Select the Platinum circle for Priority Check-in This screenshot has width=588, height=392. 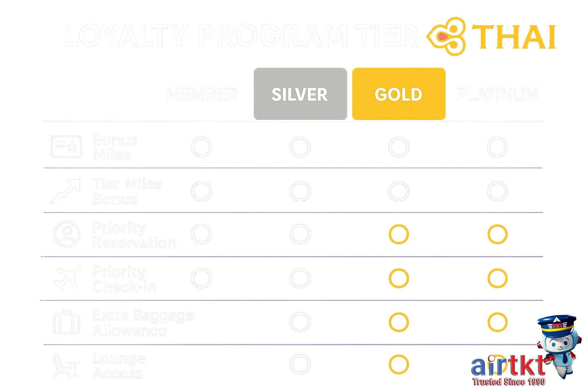pos(497,278)
